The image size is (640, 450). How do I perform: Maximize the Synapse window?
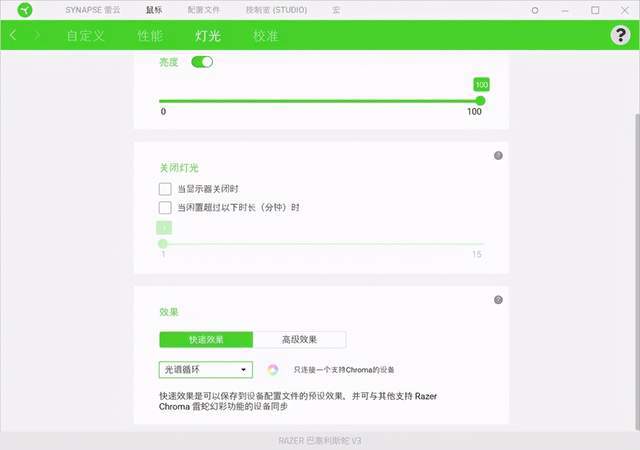(x=595, y=10)
